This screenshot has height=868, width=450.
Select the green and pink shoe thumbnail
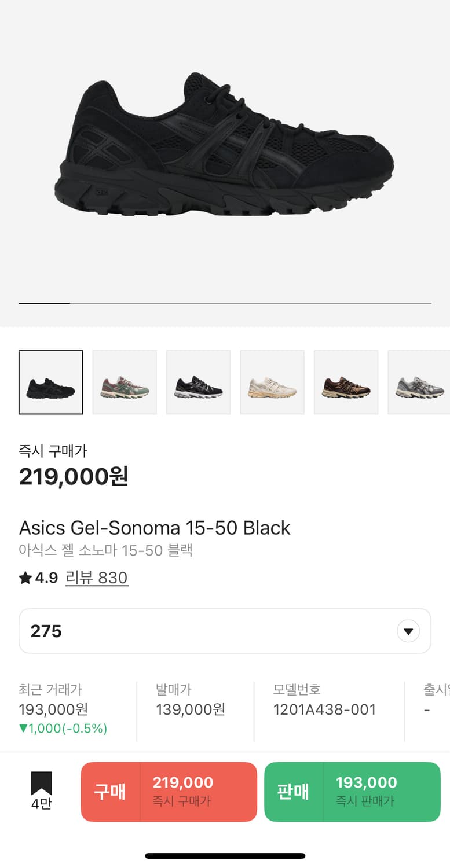tap(125, 382)
